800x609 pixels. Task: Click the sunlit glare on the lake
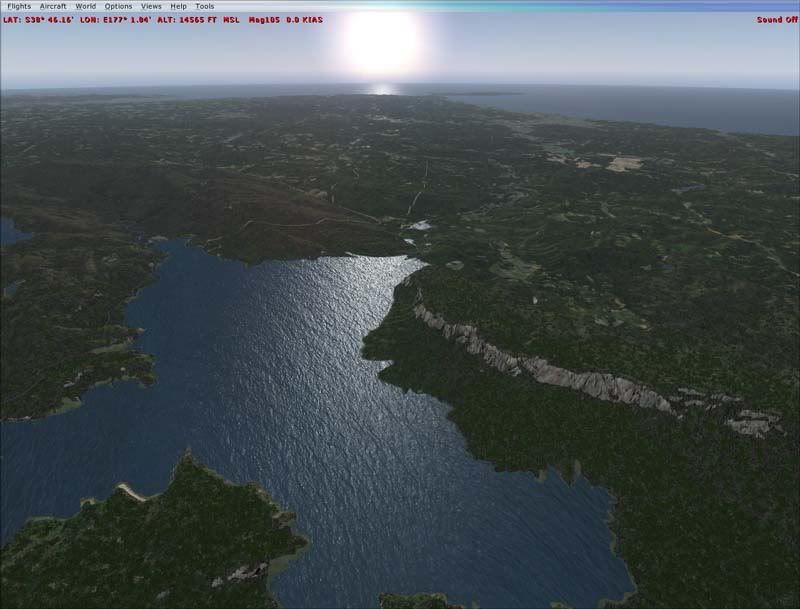point(360,300)
